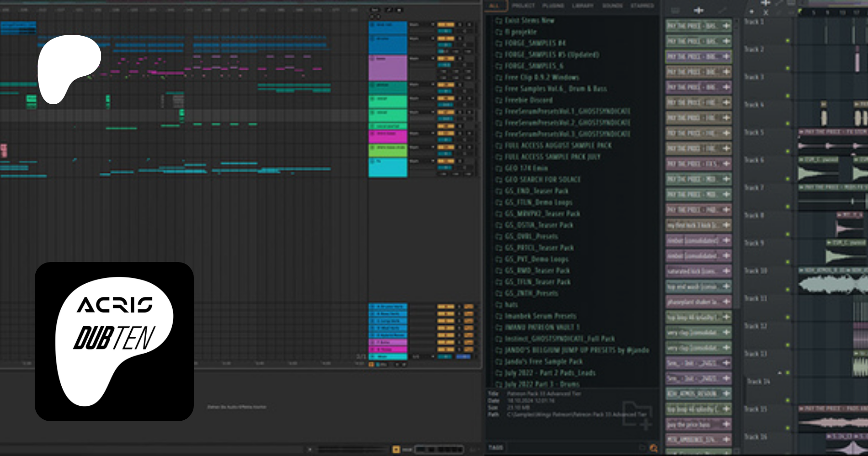
Task: Click the add icon above the pattern list
Action: point(698,10)
